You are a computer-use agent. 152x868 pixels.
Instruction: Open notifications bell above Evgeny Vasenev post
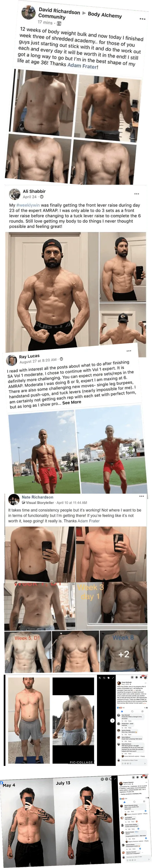point(142,777)
